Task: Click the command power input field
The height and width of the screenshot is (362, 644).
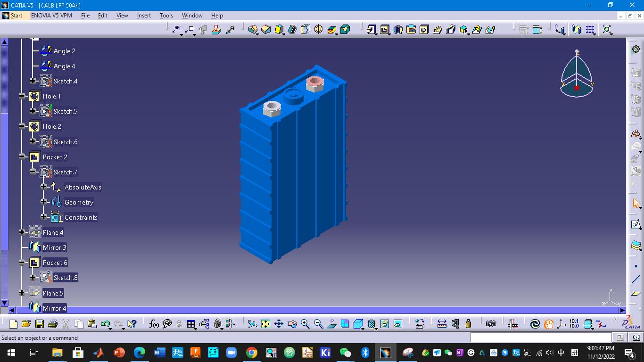Action: pyautogui.click(x=541, y=337)
